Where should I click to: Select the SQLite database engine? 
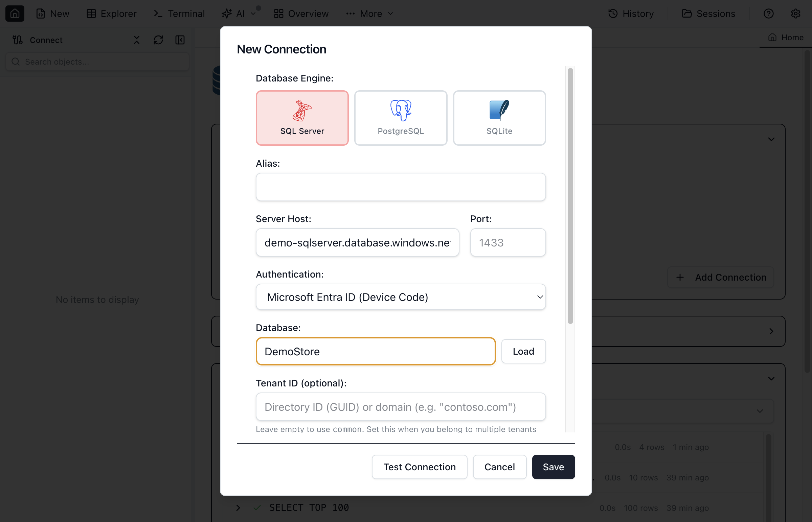(499, 118)
